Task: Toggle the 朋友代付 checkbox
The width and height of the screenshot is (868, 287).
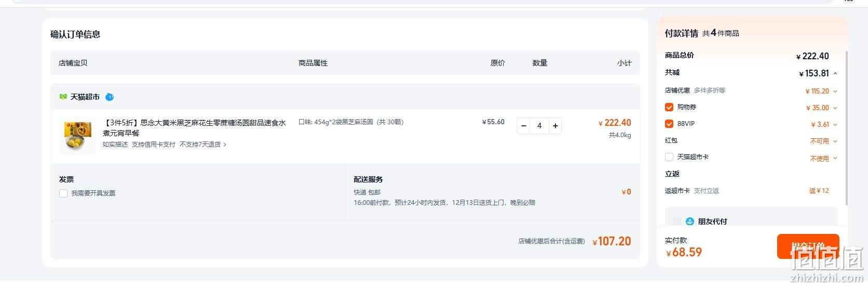Action: point(677,221)
